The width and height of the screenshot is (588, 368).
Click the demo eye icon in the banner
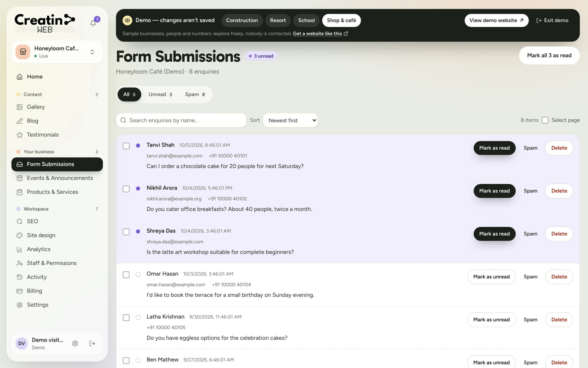(x=127, y=20)
